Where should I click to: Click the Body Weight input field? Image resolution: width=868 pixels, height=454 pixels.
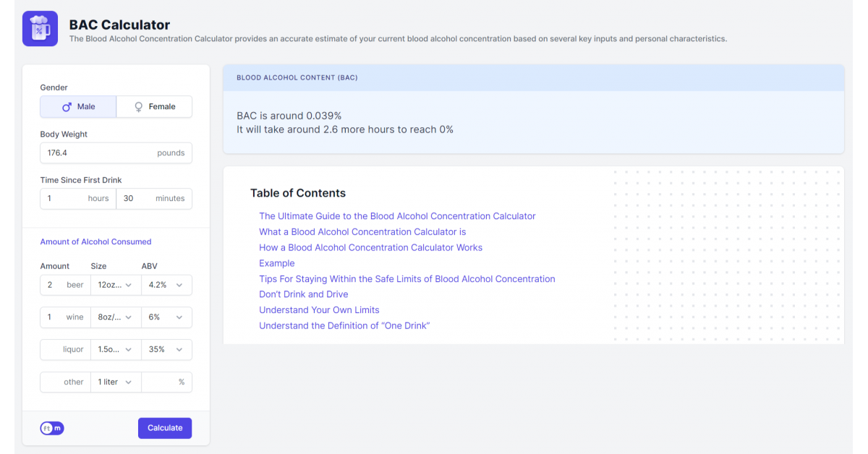pos(98,153)
